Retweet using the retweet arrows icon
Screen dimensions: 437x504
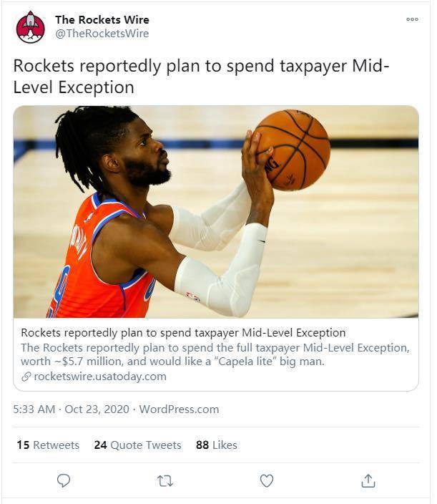point(165,481)
